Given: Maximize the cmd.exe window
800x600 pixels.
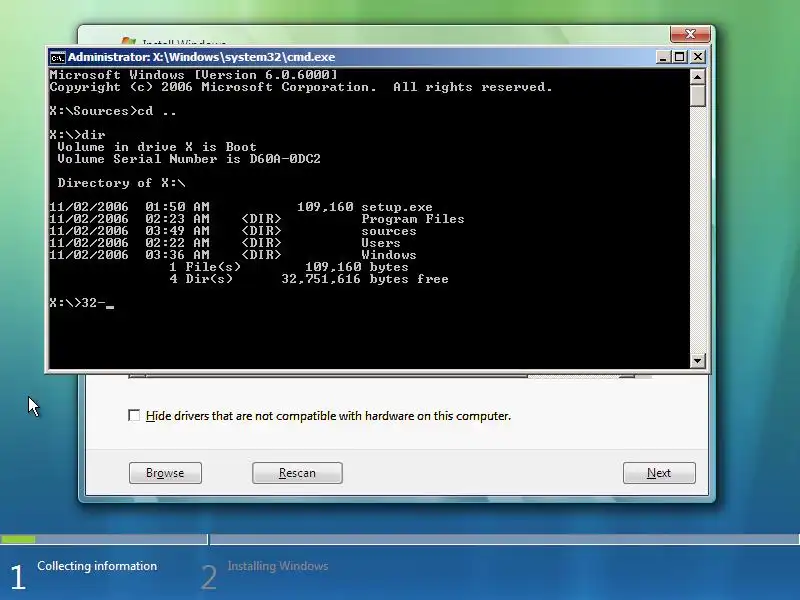Looking at the screenshot, I should tap(680, 57).
